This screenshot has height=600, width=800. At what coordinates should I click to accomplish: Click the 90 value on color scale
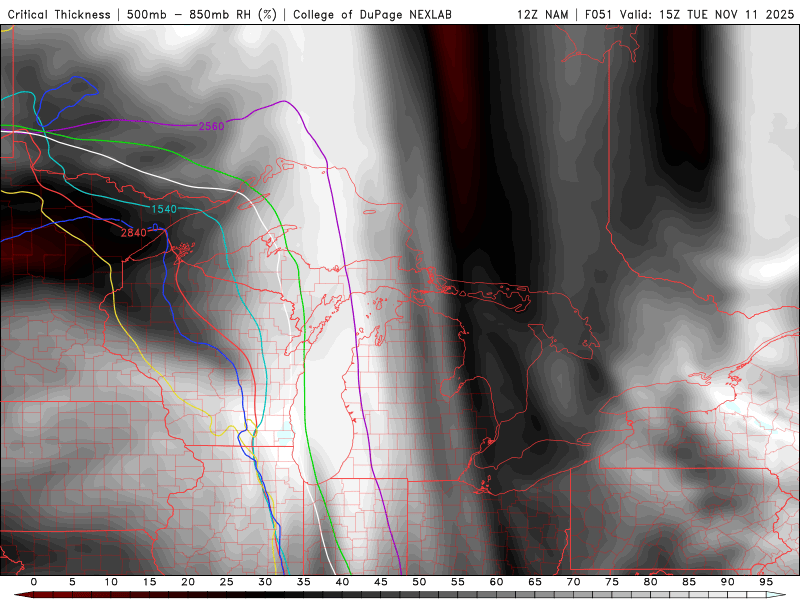728,582
